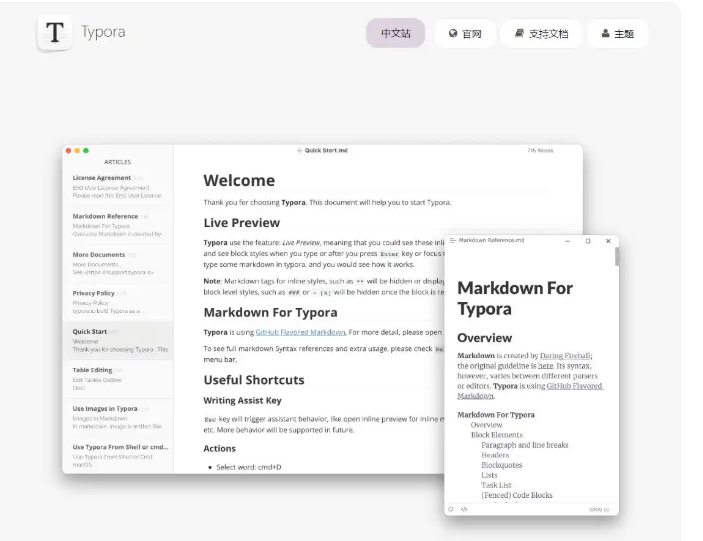The height and width of the screenshot is (541, 703).
Task: Follow the Daring Fireball link
Action: [565, 356]
